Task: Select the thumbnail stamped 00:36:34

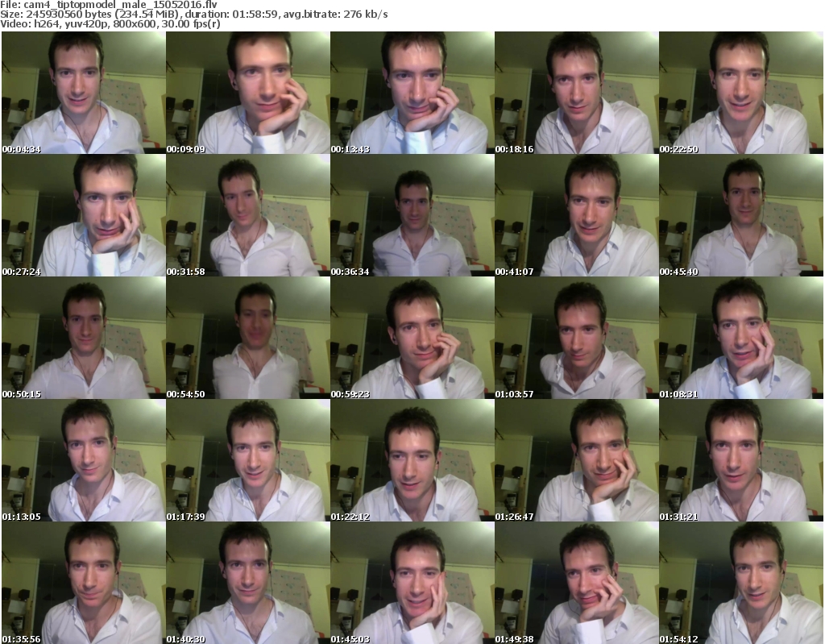Action: tap(412, 215)
